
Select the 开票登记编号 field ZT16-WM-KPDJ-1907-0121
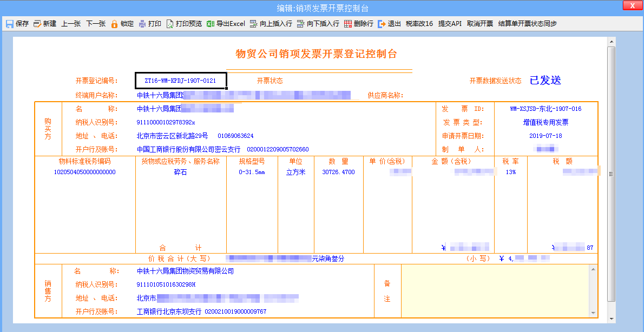tap(181, 81)
